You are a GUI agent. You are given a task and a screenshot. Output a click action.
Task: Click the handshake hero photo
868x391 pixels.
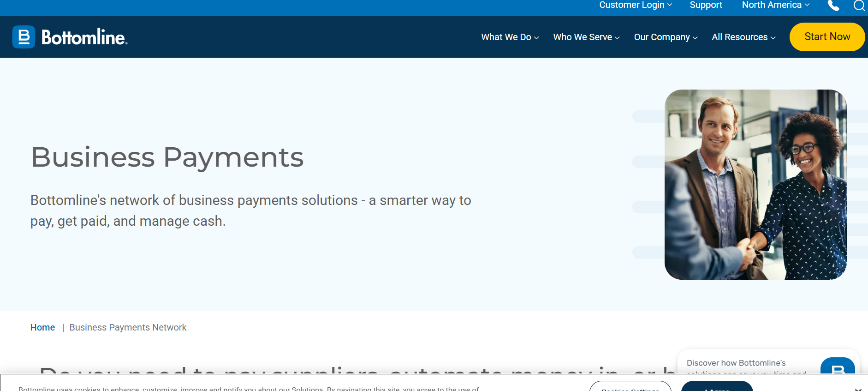coord(755,185)
